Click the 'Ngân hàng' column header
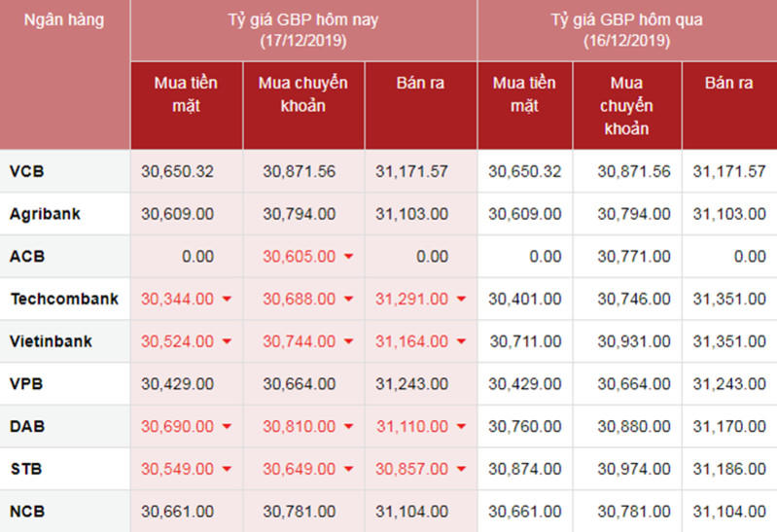The width and height of the screenshot is (777, 532). [x=64, y=19]
